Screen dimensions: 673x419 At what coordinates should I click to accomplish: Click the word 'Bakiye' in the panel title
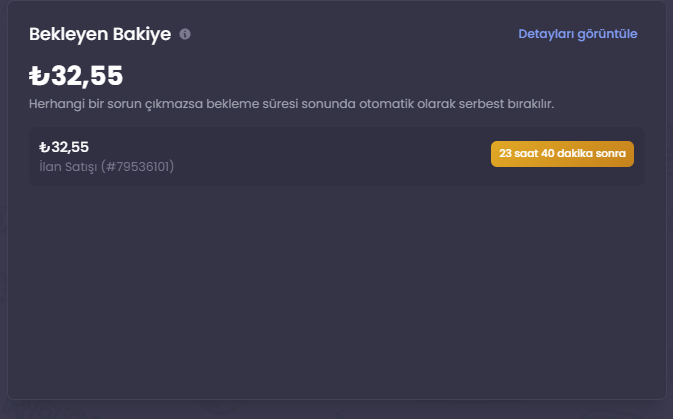(142, 34)
